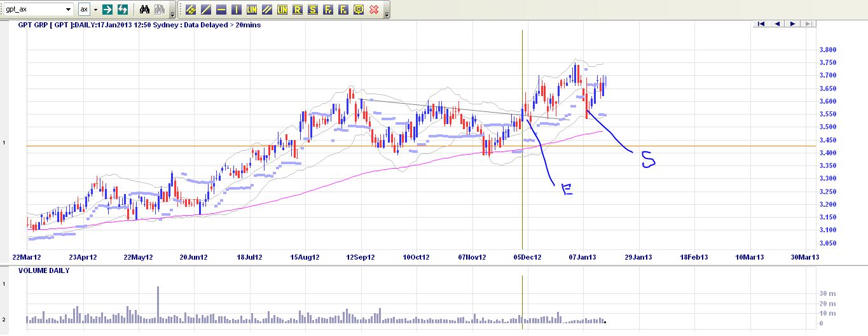
Task: Open the gpt_ax symbol dropdown list
Action: coord(68,10)
